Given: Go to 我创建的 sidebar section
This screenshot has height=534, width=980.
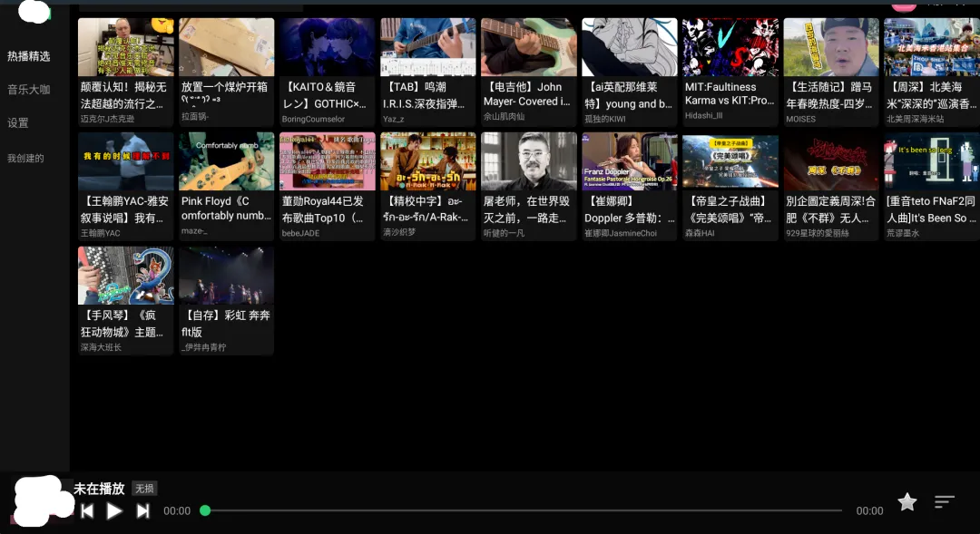Looking at the screenshot, I should pyautogui.click(x=25, y=158).
